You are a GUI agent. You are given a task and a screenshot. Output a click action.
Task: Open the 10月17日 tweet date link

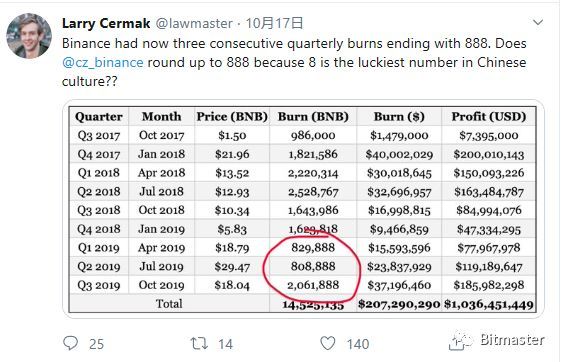pyautogui.click(x=274, y=24)
